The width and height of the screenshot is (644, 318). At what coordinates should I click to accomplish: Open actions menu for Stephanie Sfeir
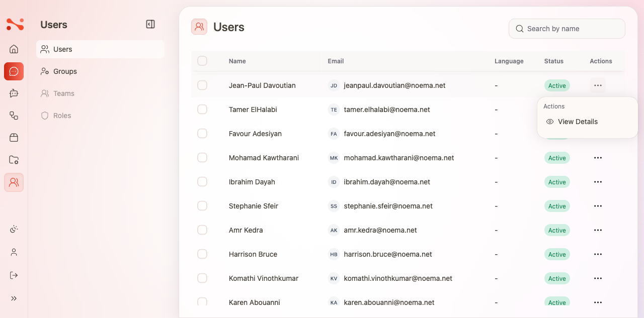coord(598,206)
